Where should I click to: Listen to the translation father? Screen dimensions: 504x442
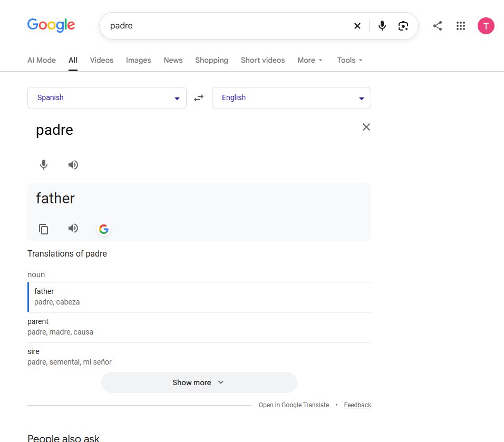[x=73, y=228]
